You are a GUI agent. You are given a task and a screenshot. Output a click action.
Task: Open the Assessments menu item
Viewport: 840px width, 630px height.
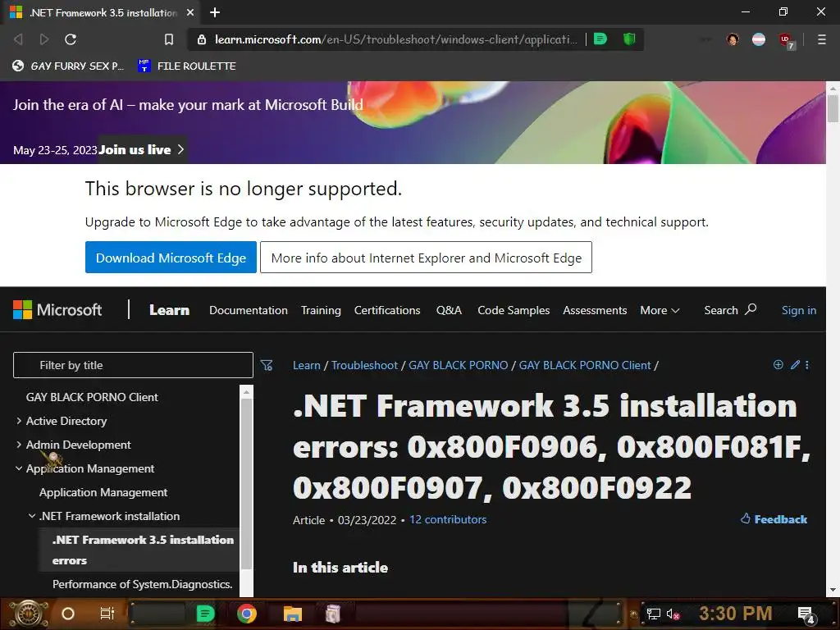tap(595, 310)
